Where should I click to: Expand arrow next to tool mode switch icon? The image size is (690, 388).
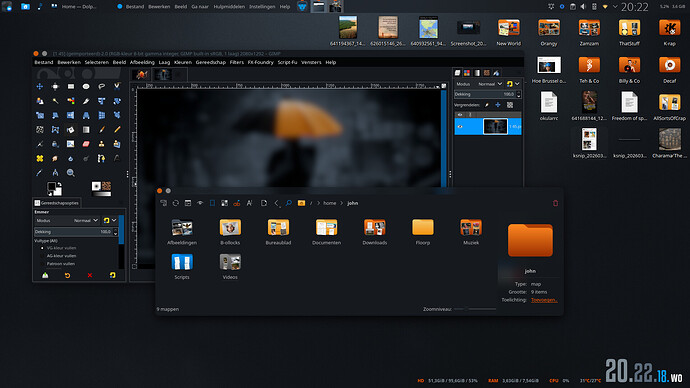coord(114,220)
